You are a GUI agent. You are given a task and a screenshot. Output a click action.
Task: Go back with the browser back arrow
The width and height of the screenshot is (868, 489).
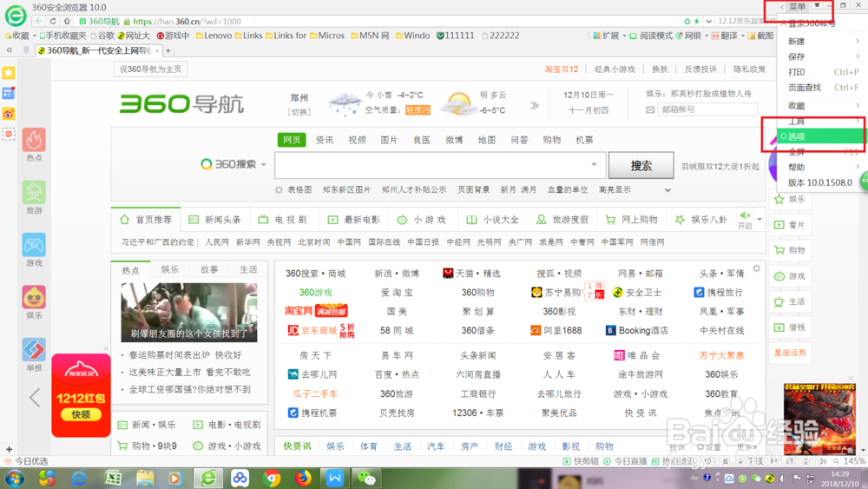[39, 21]
